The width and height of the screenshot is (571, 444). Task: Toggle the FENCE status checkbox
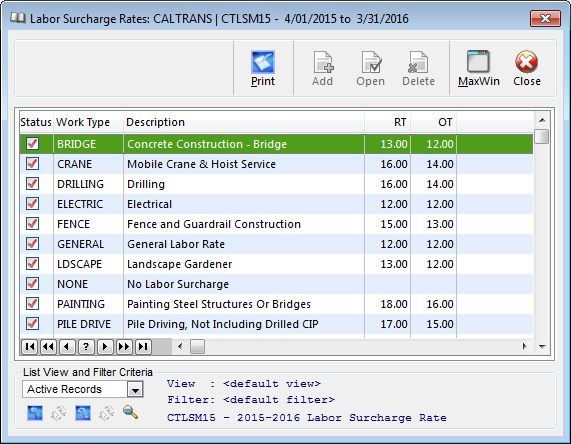[x=32, y=224]
